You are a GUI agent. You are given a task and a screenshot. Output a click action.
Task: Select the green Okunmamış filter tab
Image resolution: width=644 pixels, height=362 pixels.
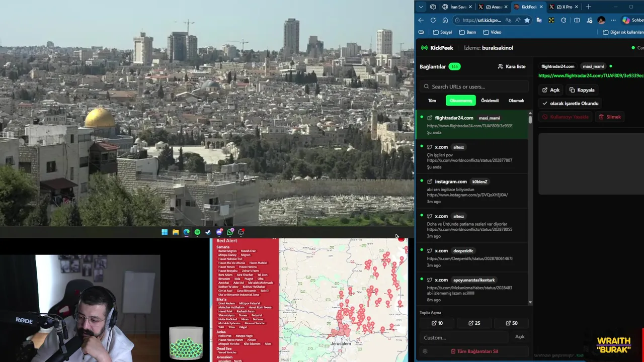click(460, 101)
